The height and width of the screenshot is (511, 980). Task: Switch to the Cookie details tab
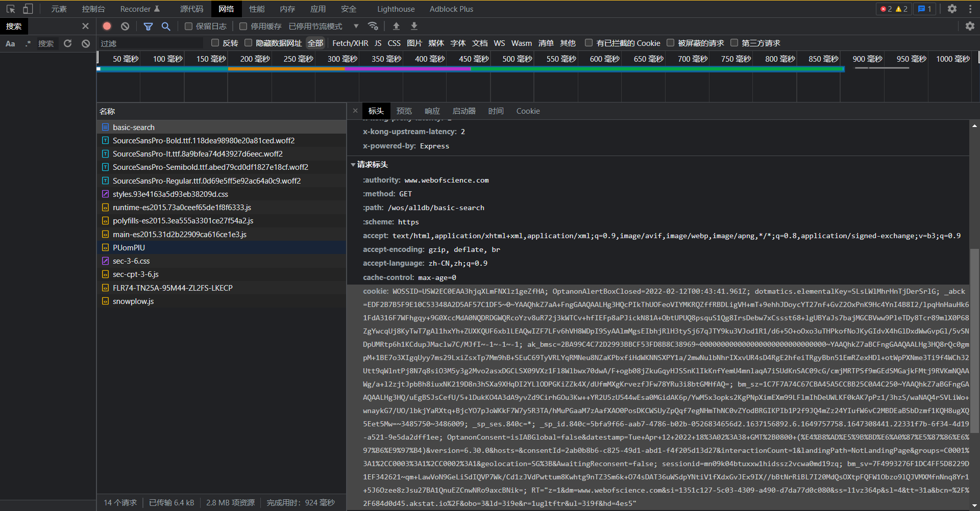click(528, 111)
